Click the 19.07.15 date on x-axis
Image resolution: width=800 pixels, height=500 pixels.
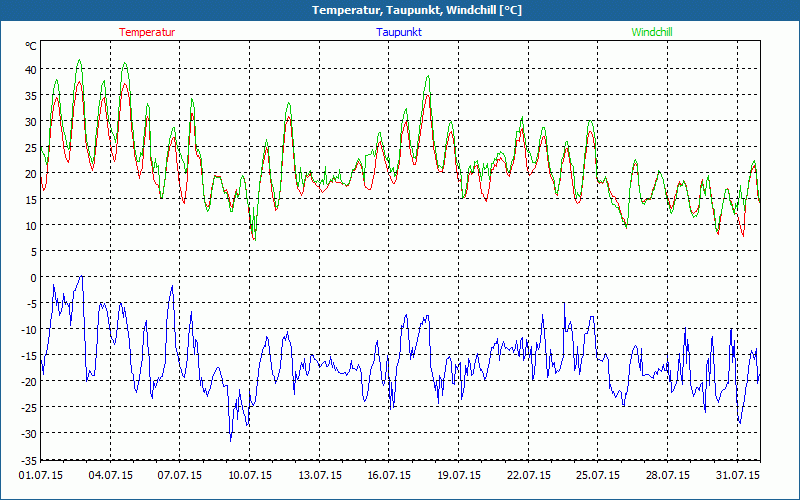click(x=459, y=475)
